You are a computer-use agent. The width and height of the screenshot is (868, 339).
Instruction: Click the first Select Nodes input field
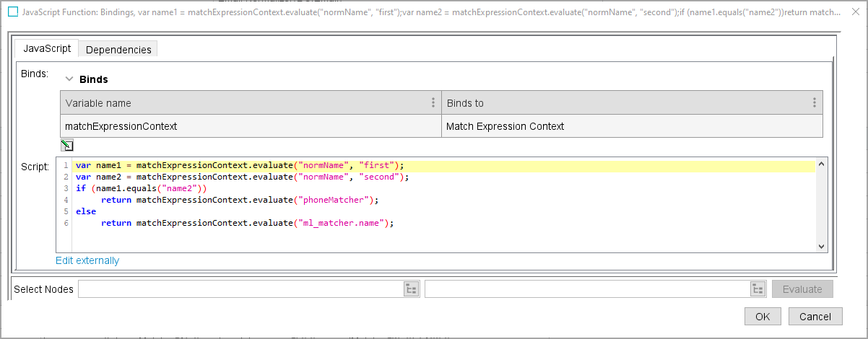(240, 289)
